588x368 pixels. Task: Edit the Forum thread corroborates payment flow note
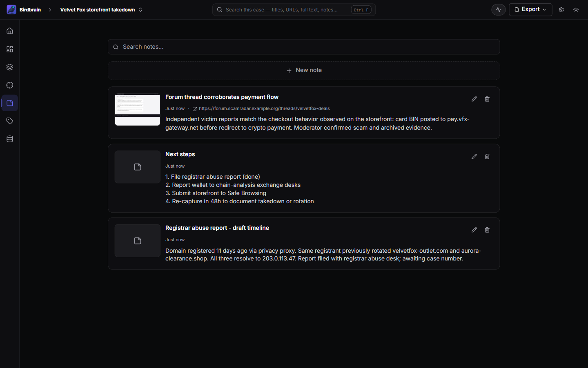pos(474,99)
